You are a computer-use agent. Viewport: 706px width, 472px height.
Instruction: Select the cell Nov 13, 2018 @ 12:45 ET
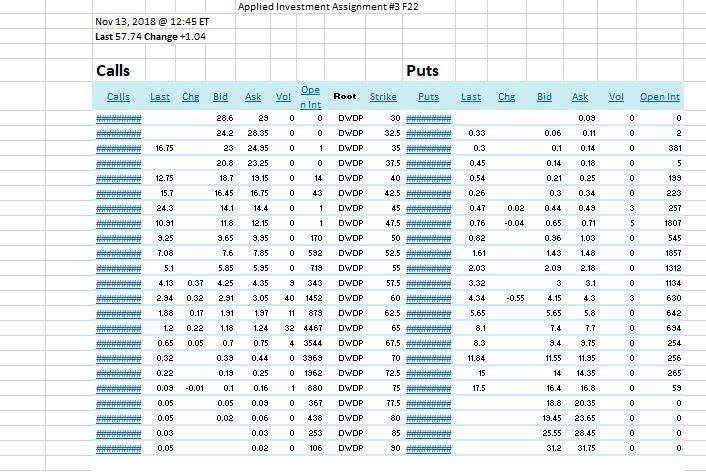tap(152, 22)
